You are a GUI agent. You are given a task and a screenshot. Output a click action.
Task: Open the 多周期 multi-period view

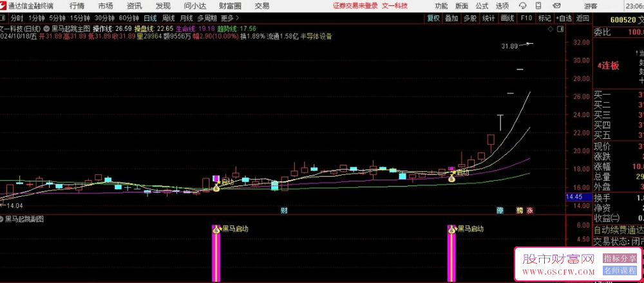click(x=207, y=18)
